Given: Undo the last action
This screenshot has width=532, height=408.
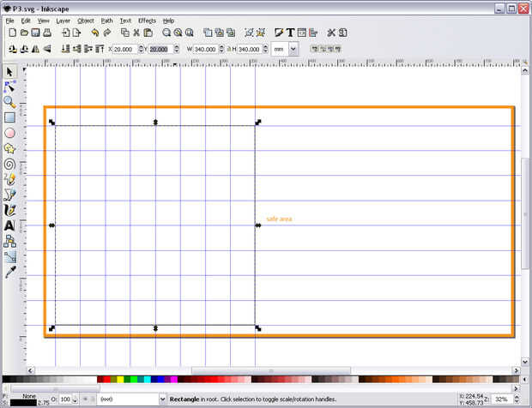Looking at the screenshot, I should (95, 33).
